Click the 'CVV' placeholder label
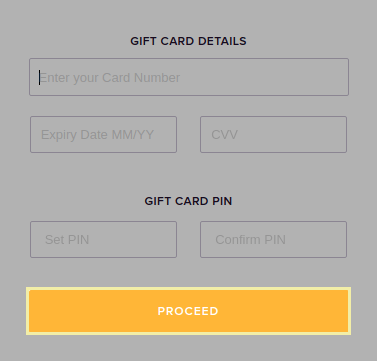The height and width of the screenshot is (361, 377). click(224, 135)
